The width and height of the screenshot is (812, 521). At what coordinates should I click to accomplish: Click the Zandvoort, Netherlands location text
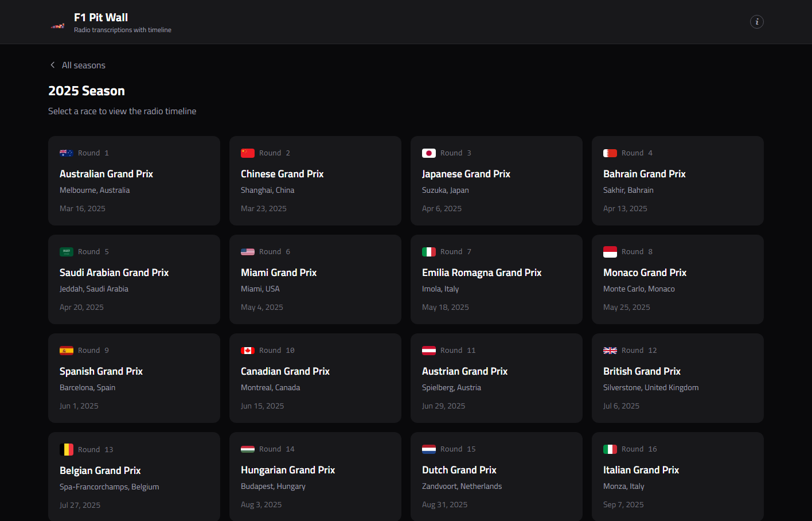click(x=462, y=487)
